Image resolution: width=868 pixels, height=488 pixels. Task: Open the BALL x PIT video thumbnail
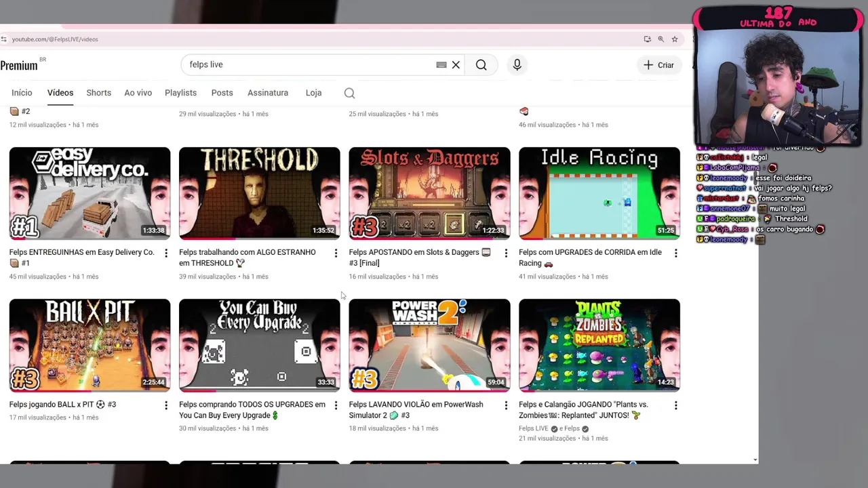(90, 345)
